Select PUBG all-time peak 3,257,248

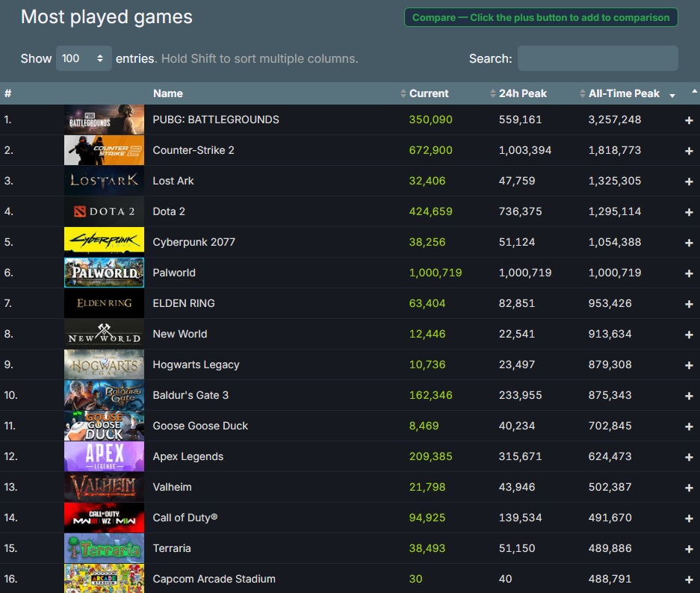[x=614, y=119]
